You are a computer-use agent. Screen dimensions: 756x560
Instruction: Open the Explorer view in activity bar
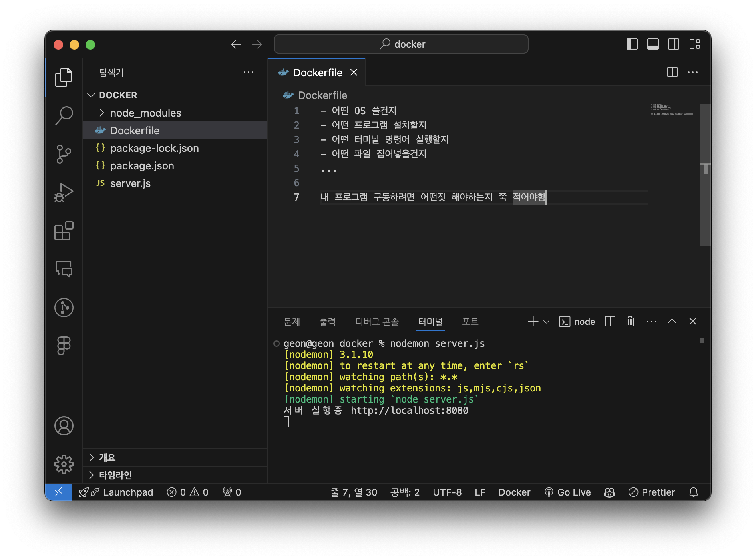pos(64,77)
